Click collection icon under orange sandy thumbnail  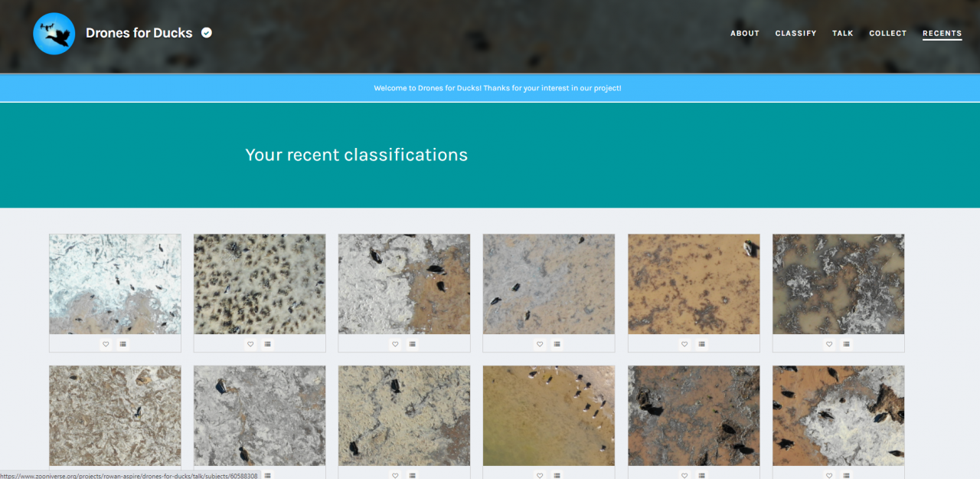point(701,344)
